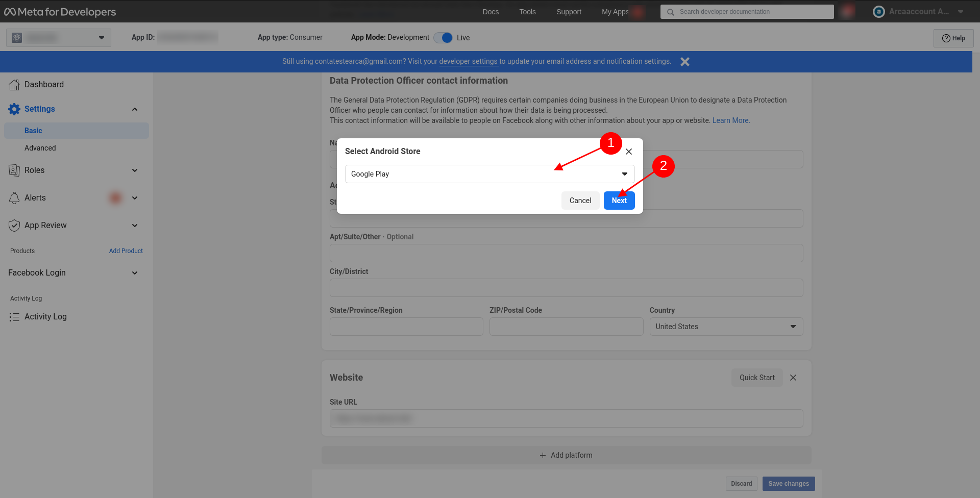
Task: Click Quick Start for Website
Action: pos(757,378)
